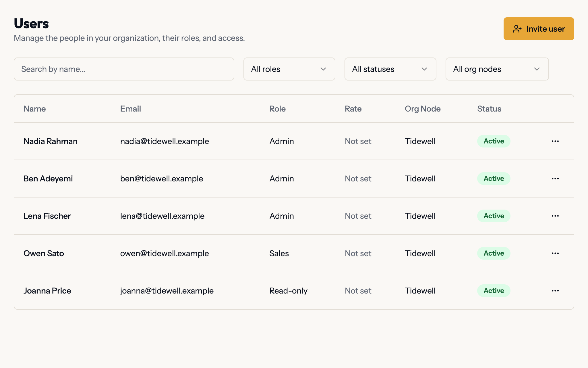Click email lena@tidewell.example
Viewport: 588px width, 368px height.
(162, 216)
